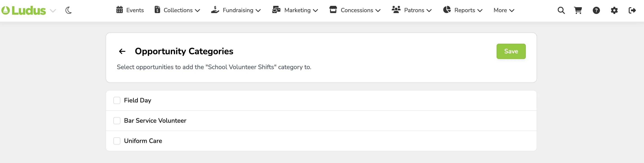Click the Events calendar icon

[x=120, y=10]
